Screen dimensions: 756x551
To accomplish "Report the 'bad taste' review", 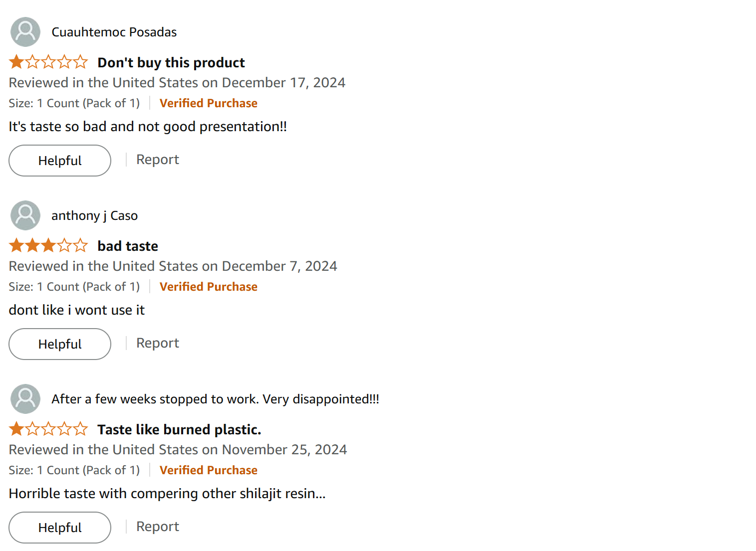I will [x=158, y=343].
